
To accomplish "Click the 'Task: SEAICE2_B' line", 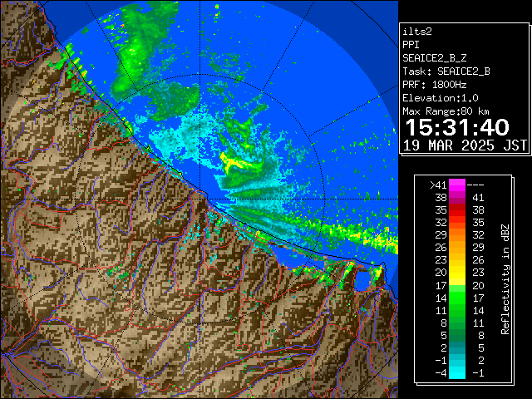I will 446,71.
